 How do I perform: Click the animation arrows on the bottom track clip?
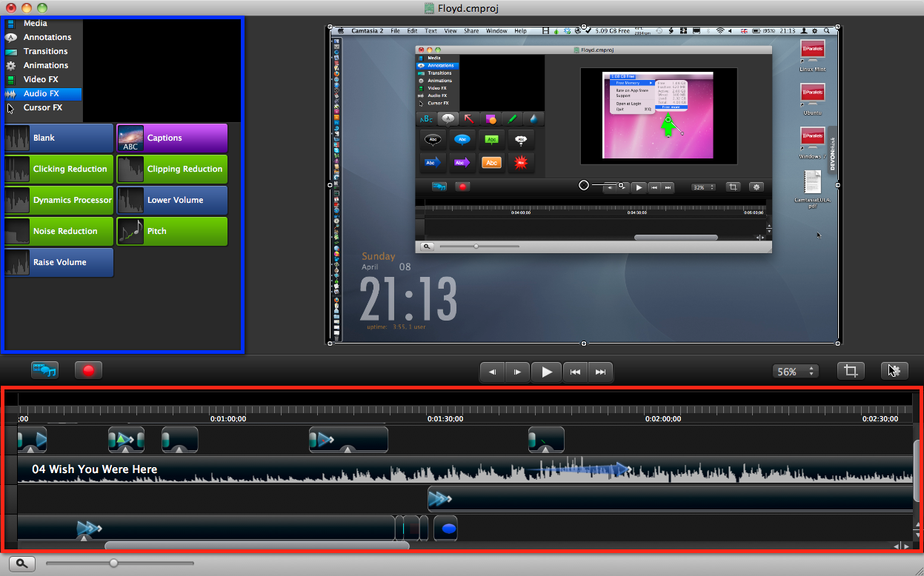coord(89,528)
